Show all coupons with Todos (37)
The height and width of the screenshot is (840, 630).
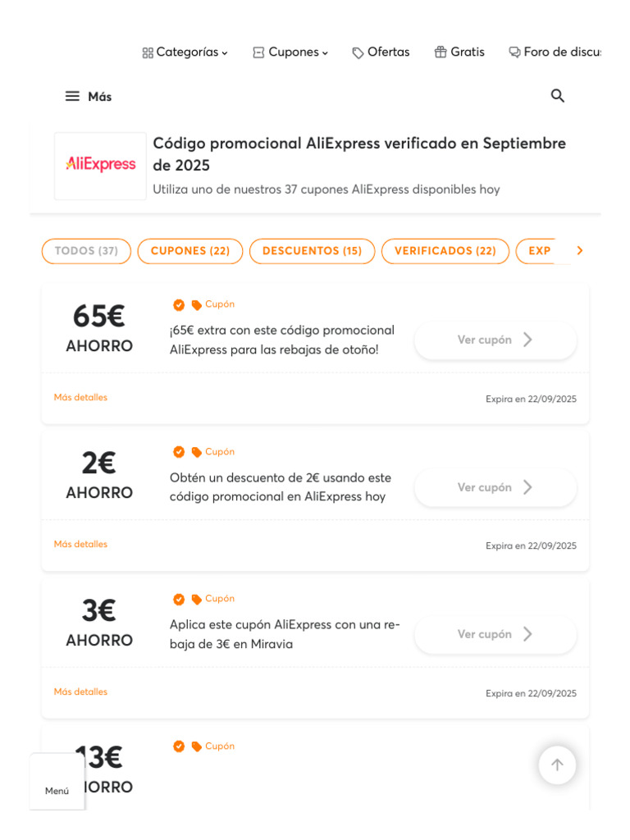[x=86, y=251]
